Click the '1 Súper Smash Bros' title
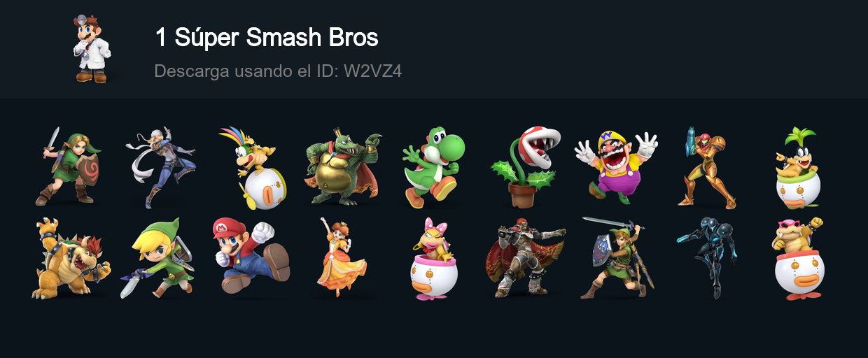 [x=267, y=38]
